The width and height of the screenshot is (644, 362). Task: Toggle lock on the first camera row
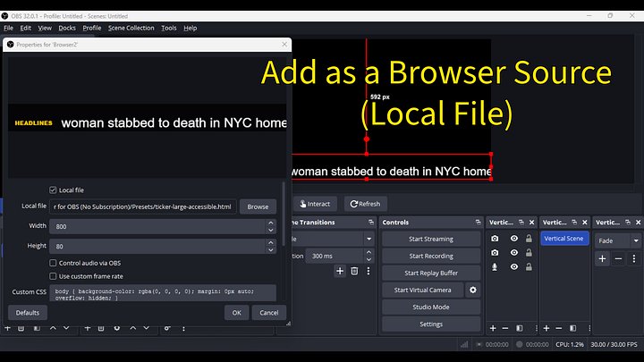coord(529,239)
